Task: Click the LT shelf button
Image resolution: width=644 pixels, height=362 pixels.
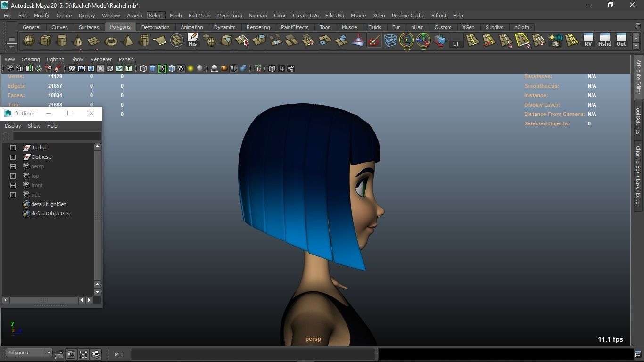Action: point(456,41)
